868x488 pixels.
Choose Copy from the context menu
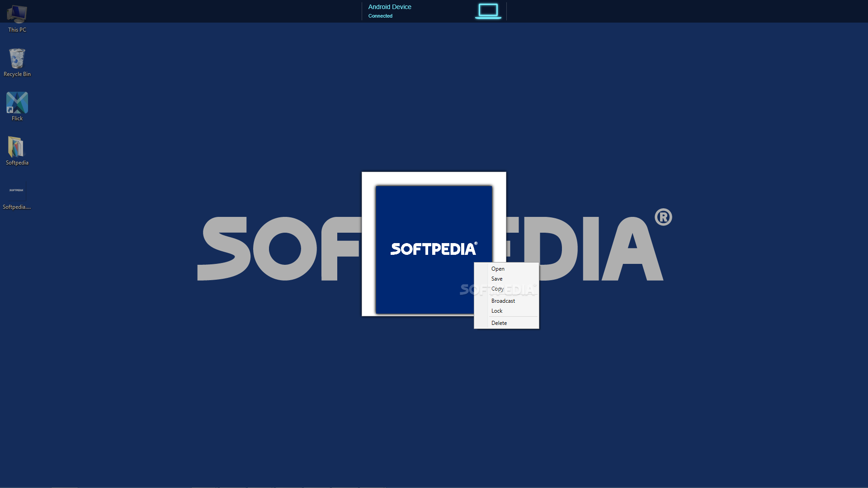pyautogui.click(x=506, y=289)
